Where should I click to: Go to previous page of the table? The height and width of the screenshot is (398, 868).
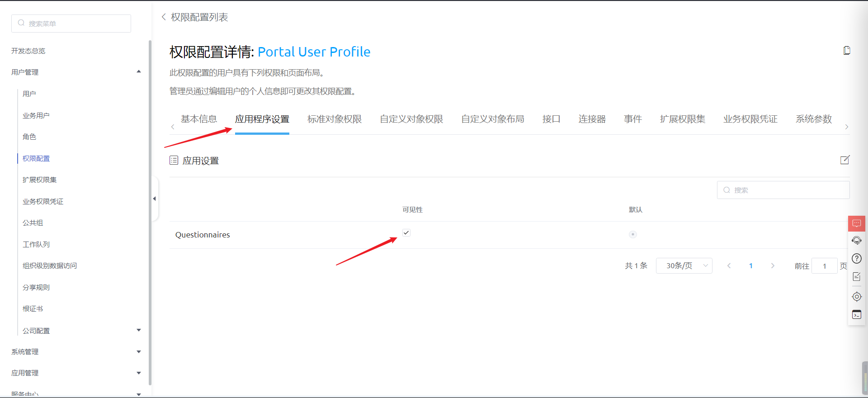click(729, 266)
